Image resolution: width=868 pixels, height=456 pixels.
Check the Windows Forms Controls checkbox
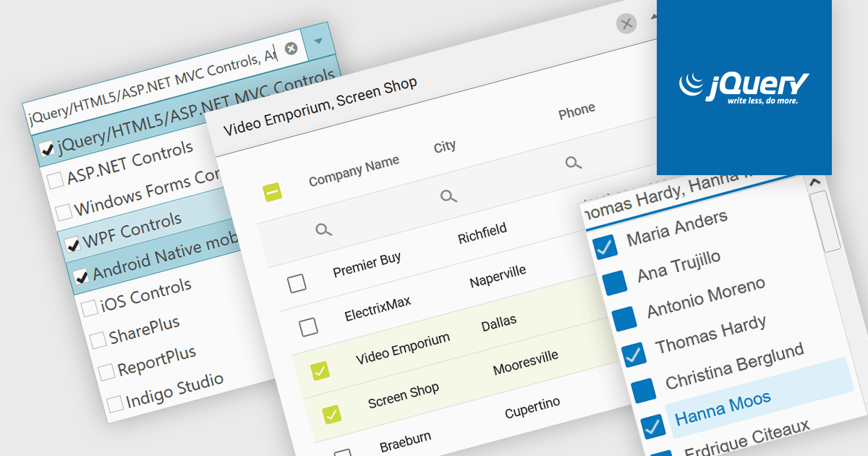click(x=64, y=211)
